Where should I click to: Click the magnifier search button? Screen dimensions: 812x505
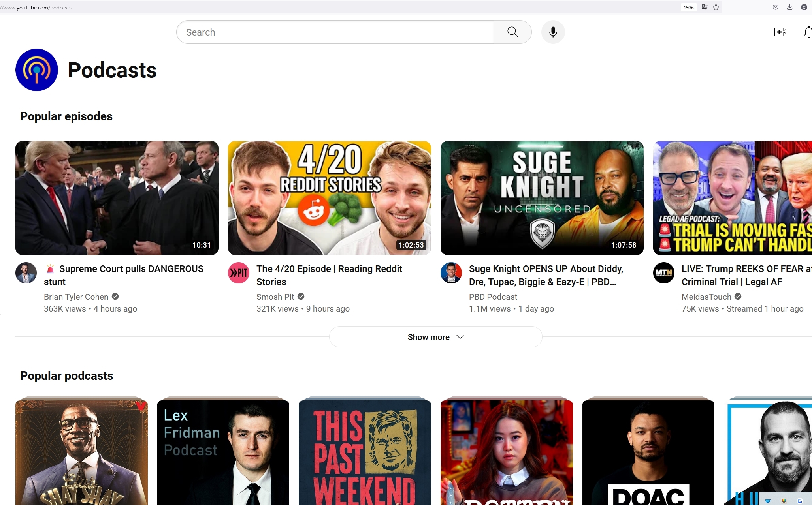click(x=512, y=32)
